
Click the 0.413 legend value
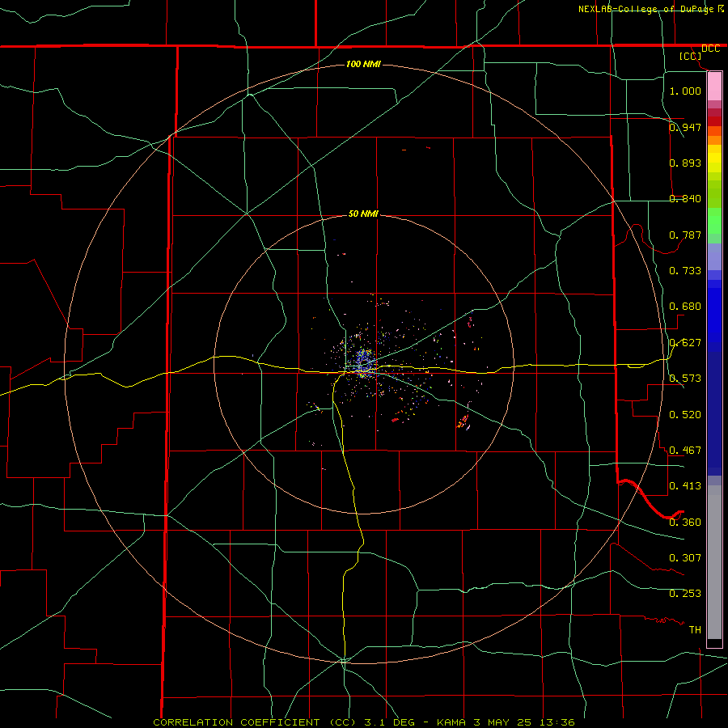pyautogui.click(x=685, y=486)
